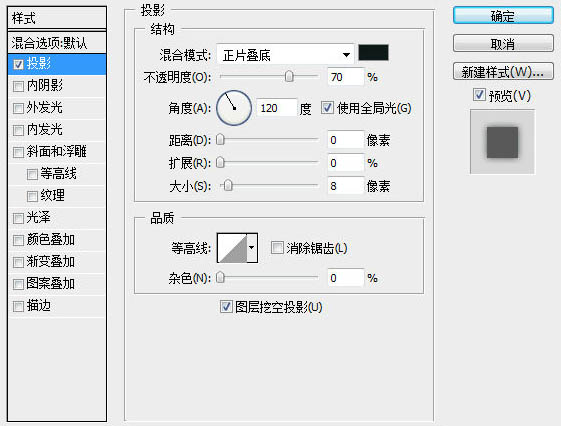
Task: Click the angle field showing 120
Action: point(277,108)
